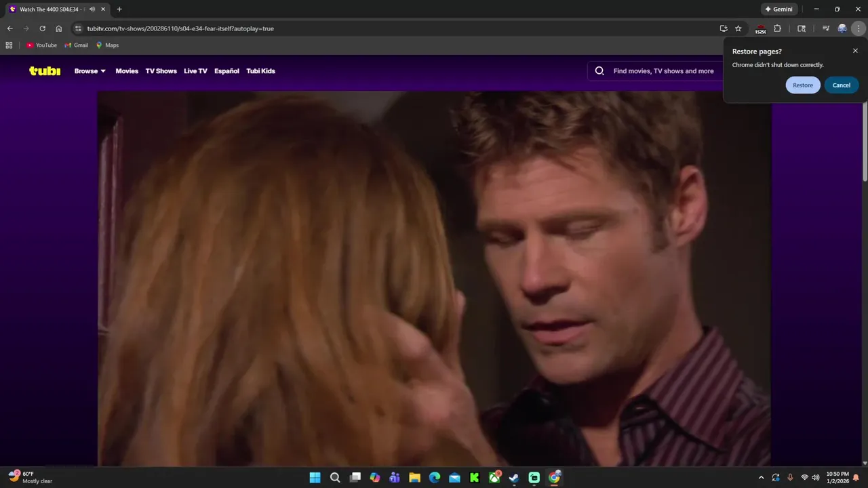Open Microsoft Teams from taskbar

click(x=395, y=478)
